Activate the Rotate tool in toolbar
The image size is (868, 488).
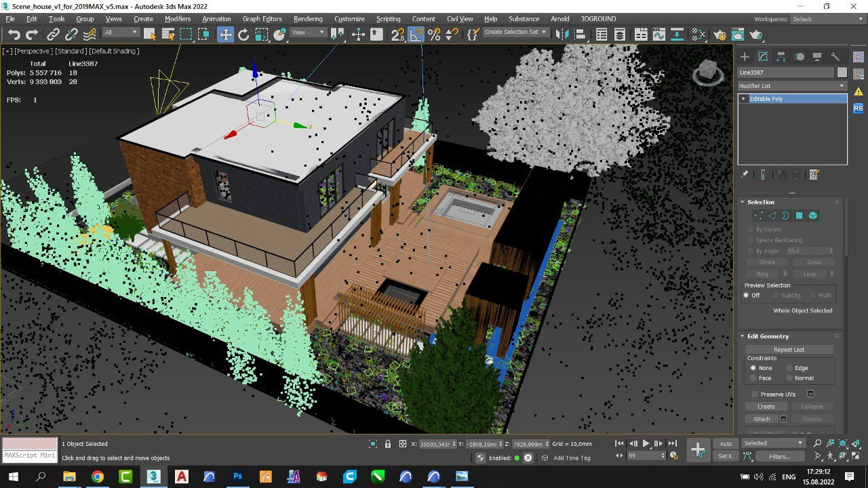pos(243,35)
